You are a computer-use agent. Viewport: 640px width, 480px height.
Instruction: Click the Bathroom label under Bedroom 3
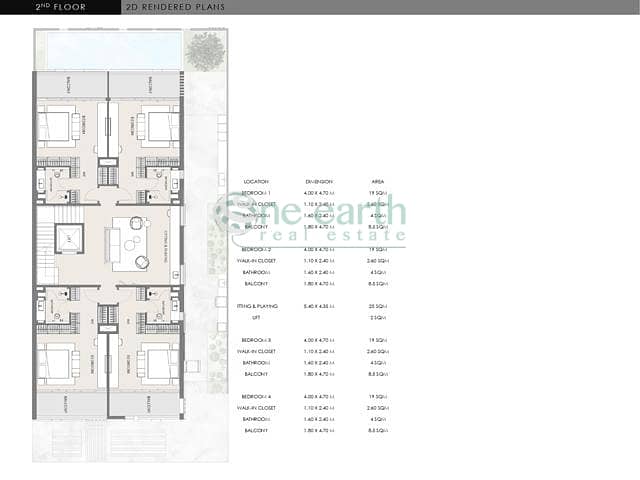256,363
